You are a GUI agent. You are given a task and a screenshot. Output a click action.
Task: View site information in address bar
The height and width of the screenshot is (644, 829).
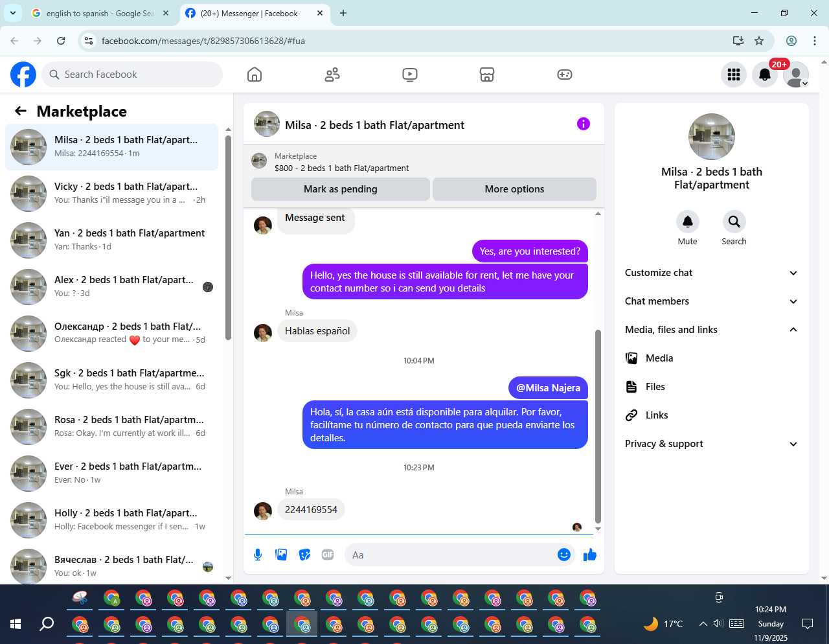coord(89,41)
